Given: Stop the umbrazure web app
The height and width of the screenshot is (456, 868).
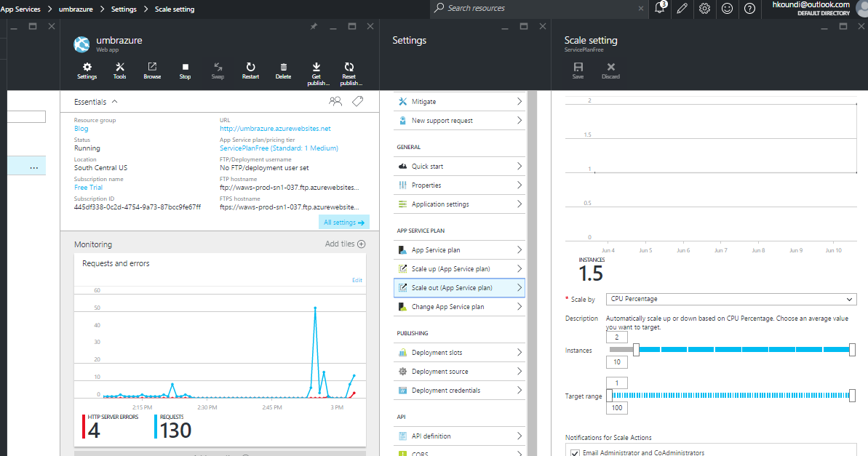Looking at the screenshot, I should click(185, 71).
